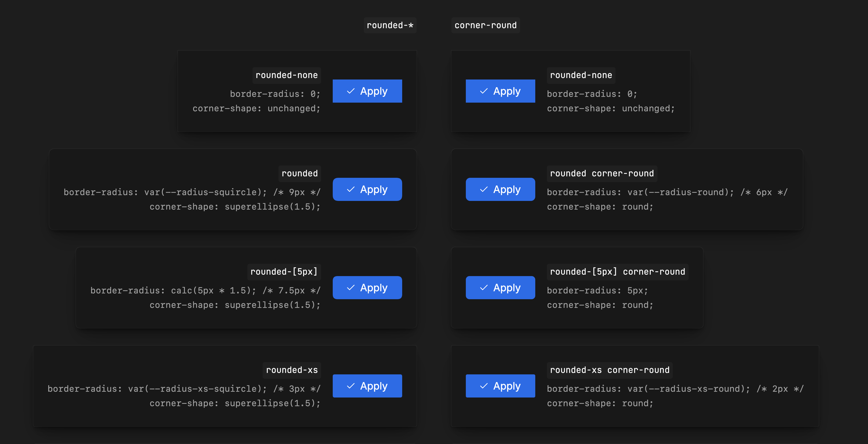Image resolution: width=868 pixels, height=444 pixels.
Task: Click superellipse(1.5) under rounded-xs
Action: (273, 403)
